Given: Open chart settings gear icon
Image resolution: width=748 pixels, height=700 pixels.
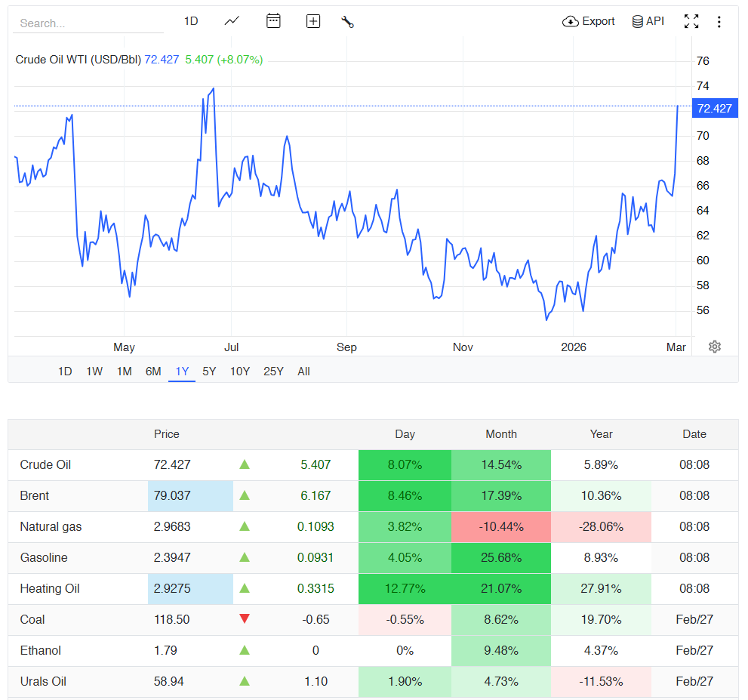Looking at the screenshot, I should coord(714,347).
